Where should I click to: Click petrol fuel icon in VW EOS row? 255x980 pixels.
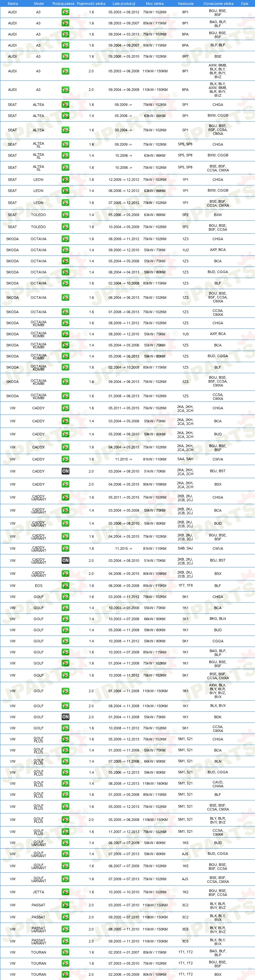[66, 585]
